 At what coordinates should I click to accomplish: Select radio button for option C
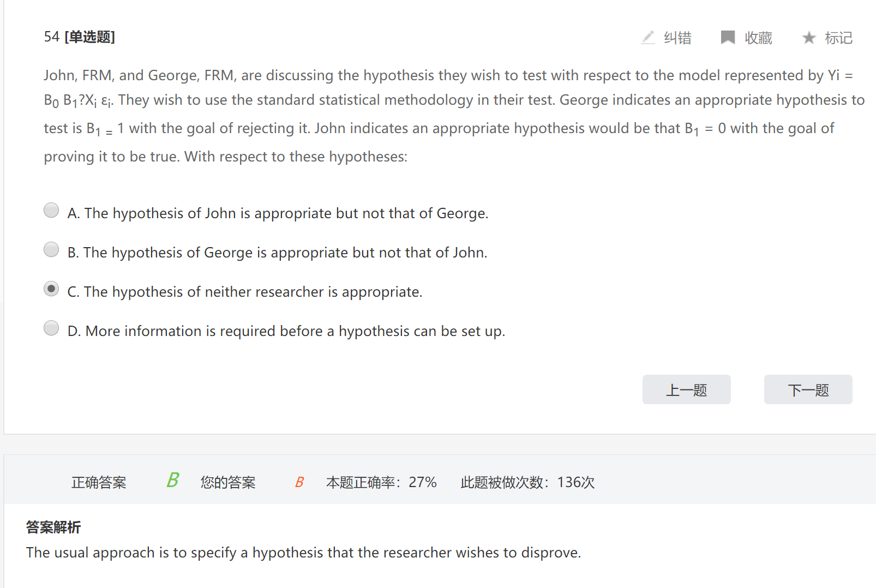[51, 289]
